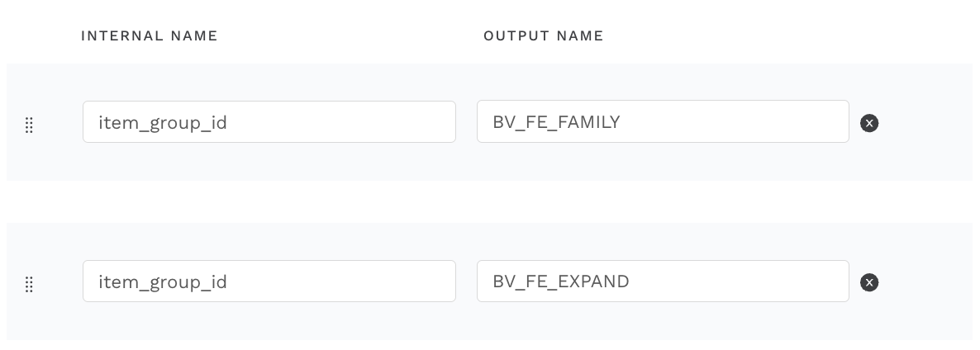Select the item_group_id input in the BV_FE_FAMILY row
Image resolution: width=980 pixels, height=350 pixels.
tap(269, 122)
